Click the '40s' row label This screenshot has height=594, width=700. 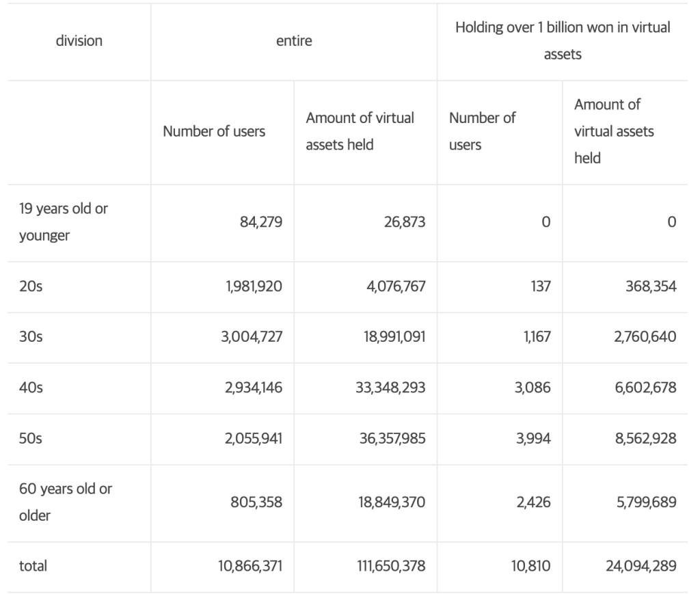click(31, 388)
